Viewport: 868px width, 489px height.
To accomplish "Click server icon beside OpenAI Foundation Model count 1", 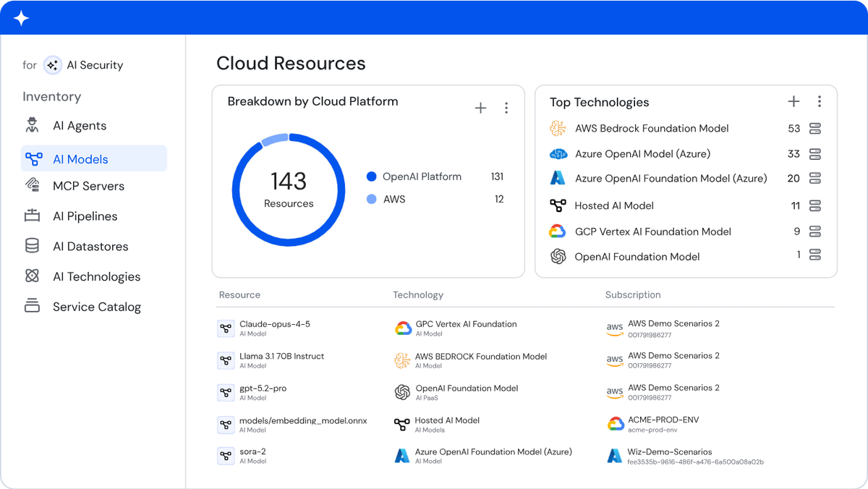I will click(815, 255).
